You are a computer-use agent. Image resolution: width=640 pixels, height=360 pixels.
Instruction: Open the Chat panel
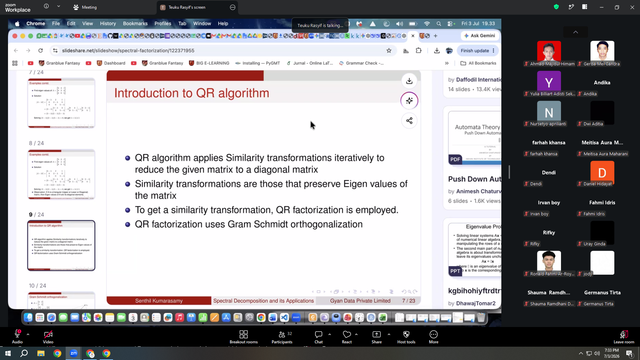[x=318, y=337]
